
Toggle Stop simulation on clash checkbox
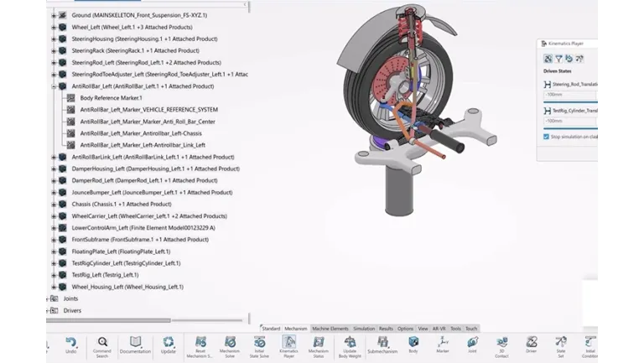[546, 137]
